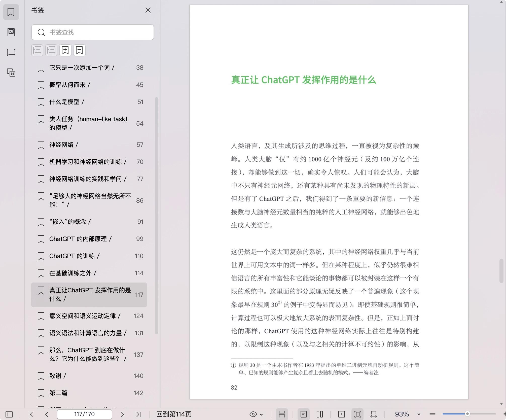Image resolution: width=506 pixels, height=420 pixels.
Task: Jump to bookmark ChatGPT 的训练
Action: point(89,256)
